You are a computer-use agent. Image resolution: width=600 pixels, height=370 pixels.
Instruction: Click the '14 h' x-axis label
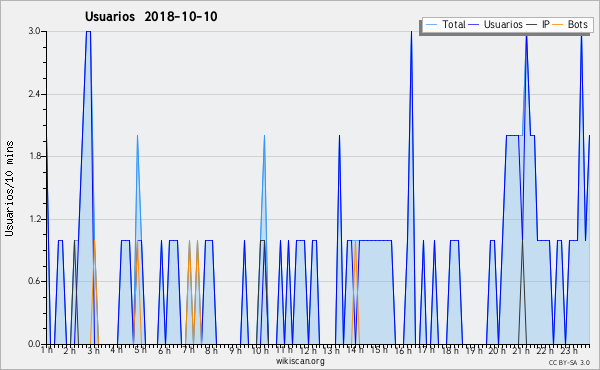coord(355,350)
